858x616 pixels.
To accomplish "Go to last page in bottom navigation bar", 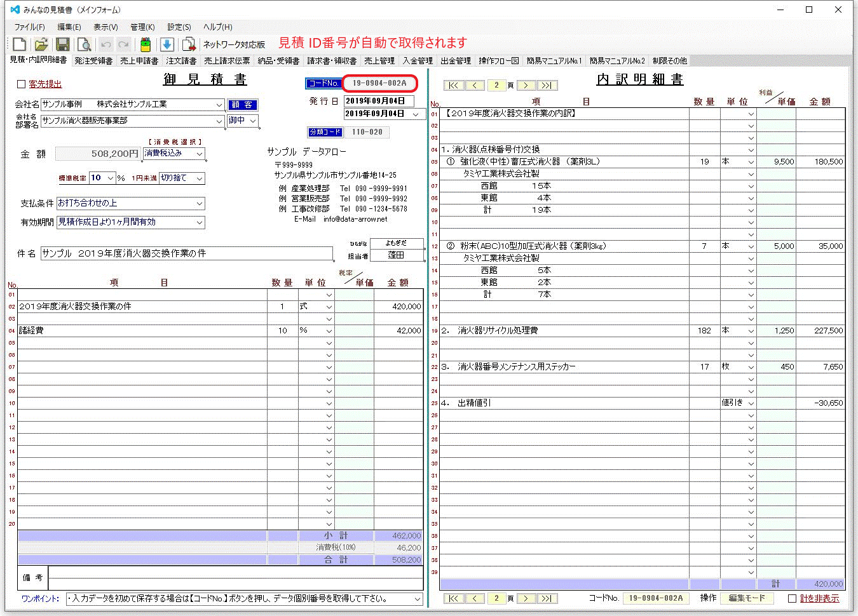I will 547,598.
